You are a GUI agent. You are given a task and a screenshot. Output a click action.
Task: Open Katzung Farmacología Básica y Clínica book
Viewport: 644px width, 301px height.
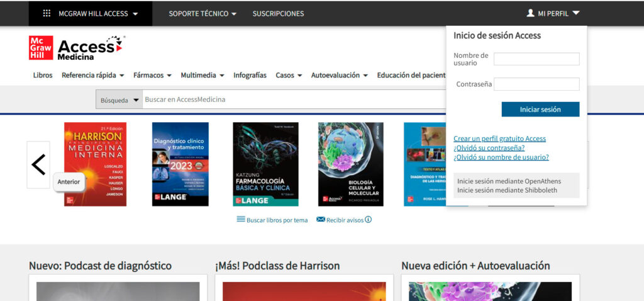click(266, 164)
